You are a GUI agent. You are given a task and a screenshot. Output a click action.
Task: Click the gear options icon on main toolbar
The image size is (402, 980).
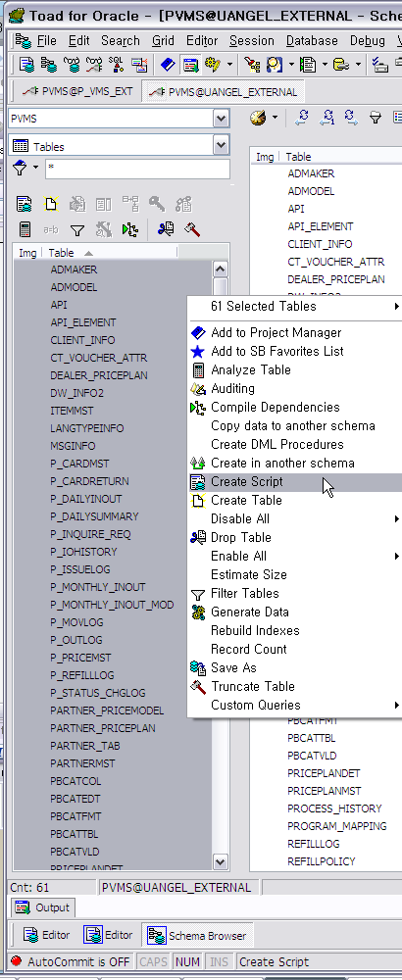click(213, 64)
